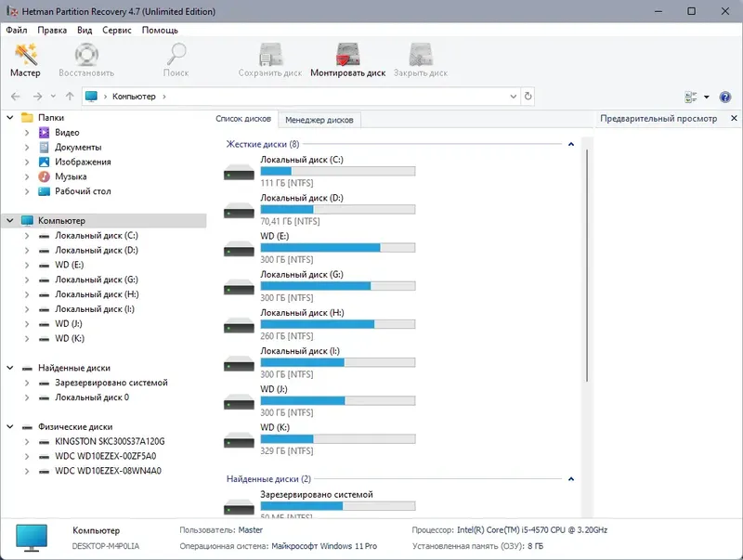Collapse the Жесткие диски (8) group

pos(571,144)
